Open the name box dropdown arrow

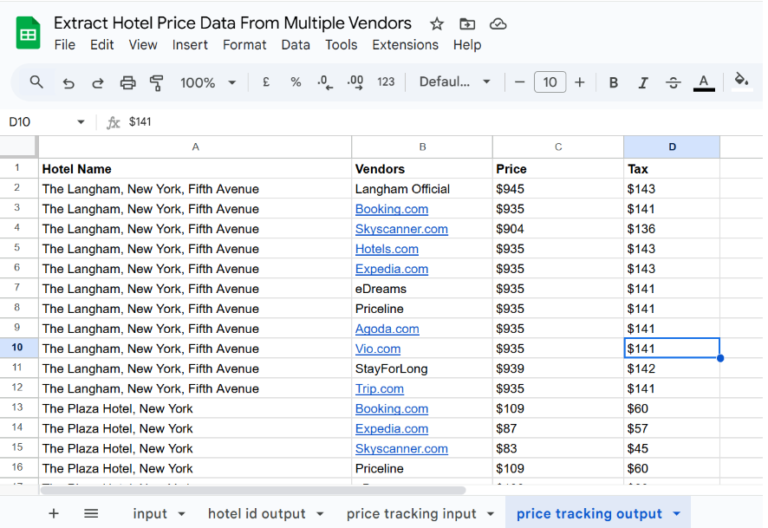click(x=81, y=122)
